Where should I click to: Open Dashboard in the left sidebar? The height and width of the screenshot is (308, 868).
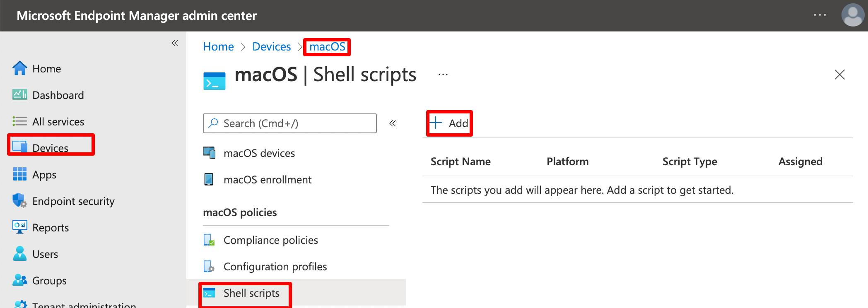click(58, 95)
